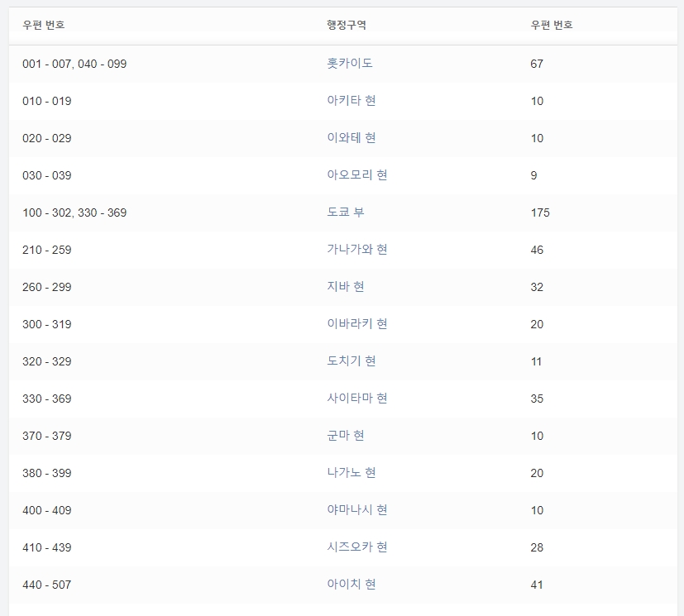The width and height of the screenshot is (684, 616).
Task: Open the 시즈오카 현 link
Action: [x=357, y=547]
